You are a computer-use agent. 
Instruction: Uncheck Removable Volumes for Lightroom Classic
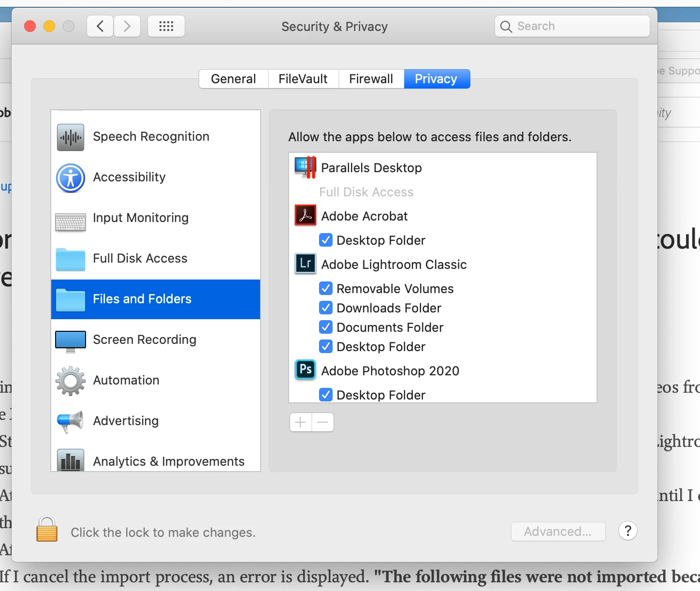326,288
